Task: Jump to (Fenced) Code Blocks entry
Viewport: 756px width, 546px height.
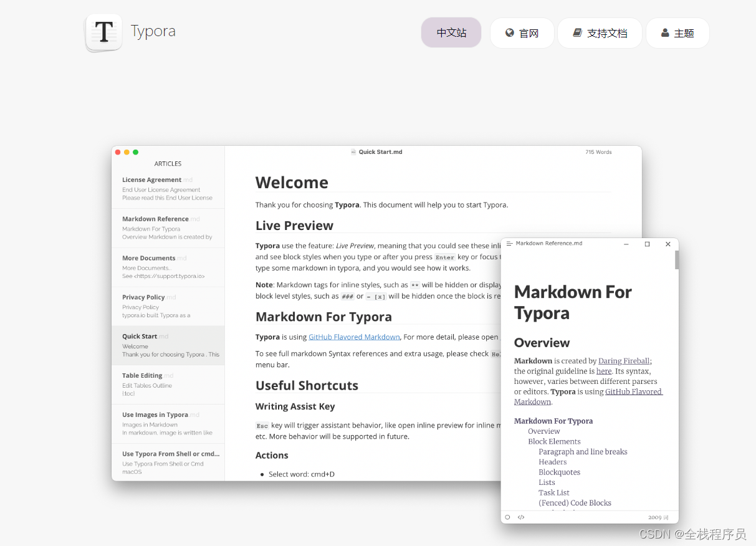Action: 575,503
